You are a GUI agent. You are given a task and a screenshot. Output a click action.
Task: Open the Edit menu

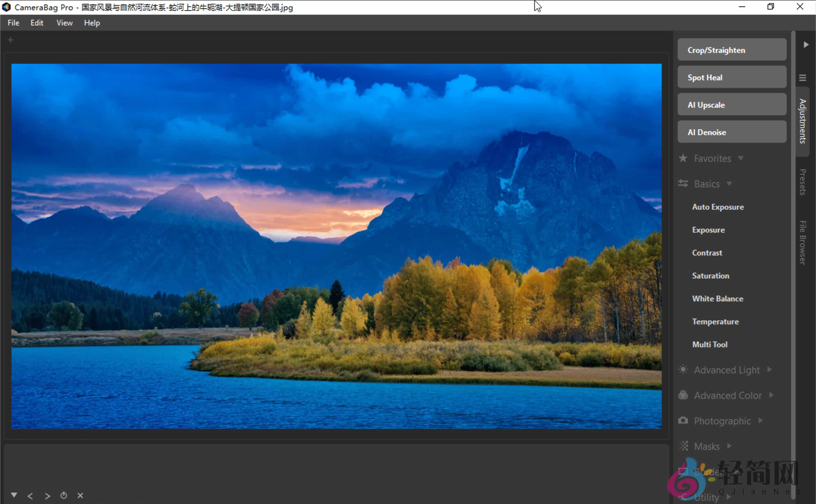coord(37,23)
